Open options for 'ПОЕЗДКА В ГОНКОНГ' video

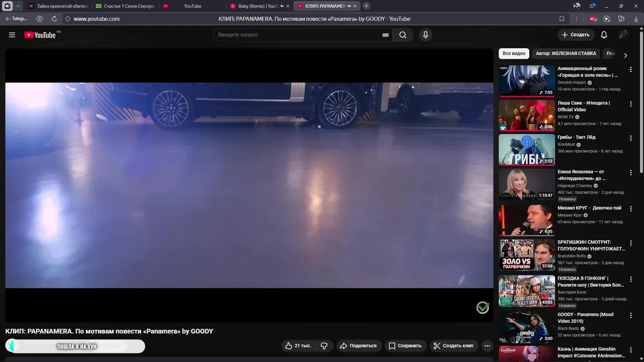(631, 279)
